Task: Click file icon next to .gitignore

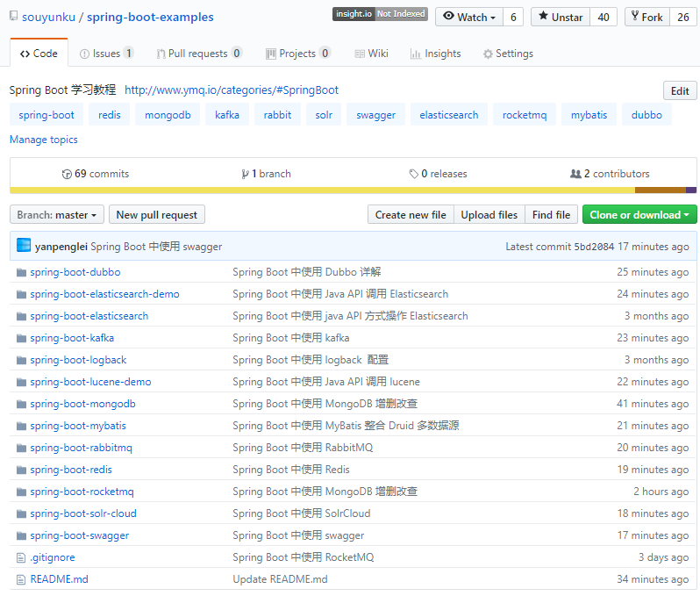Action: click(x=20, y=557)
